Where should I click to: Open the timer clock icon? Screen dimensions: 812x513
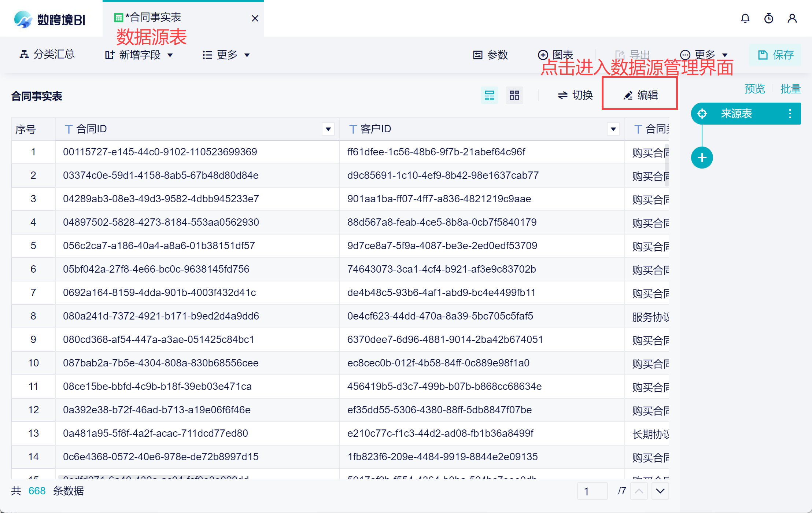(768, 18)
